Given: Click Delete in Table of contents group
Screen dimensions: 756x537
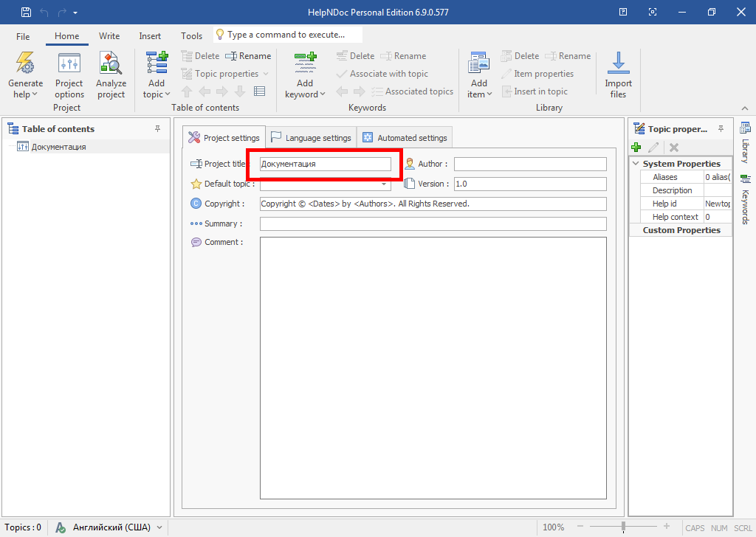Looking at the screenshot, I should pyautogui.click(x=201, y=56).
